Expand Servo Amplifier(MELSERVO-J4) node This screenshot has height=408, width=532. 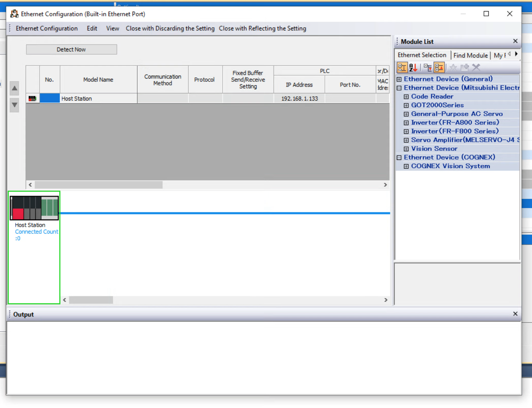pos(406,140)
